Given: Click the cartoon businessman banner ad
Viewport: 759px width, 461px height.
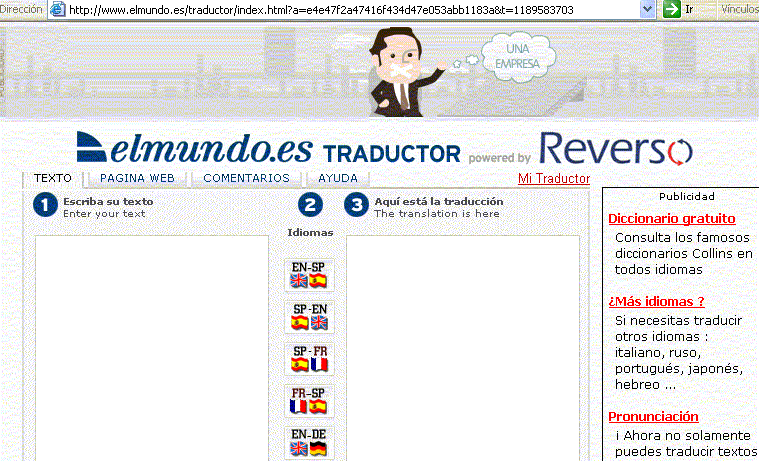Looking at the screenshot, I should (380, 72).
